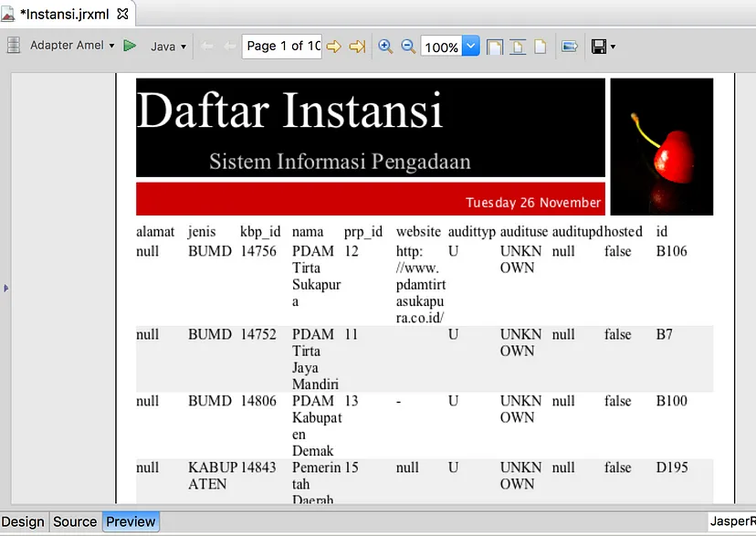Viewport: 756px width, 536px height.
Task: Save the report with floppy icon
Action: [x=599, y=47]
